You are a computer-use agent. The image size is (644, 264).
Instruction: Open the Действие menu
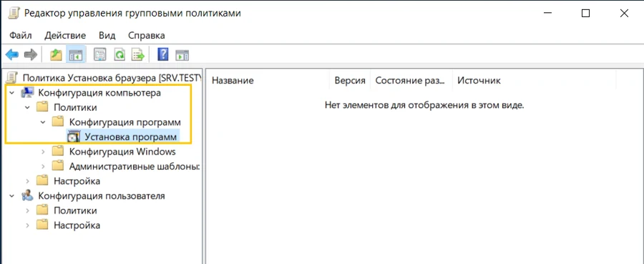coord(65,35)
